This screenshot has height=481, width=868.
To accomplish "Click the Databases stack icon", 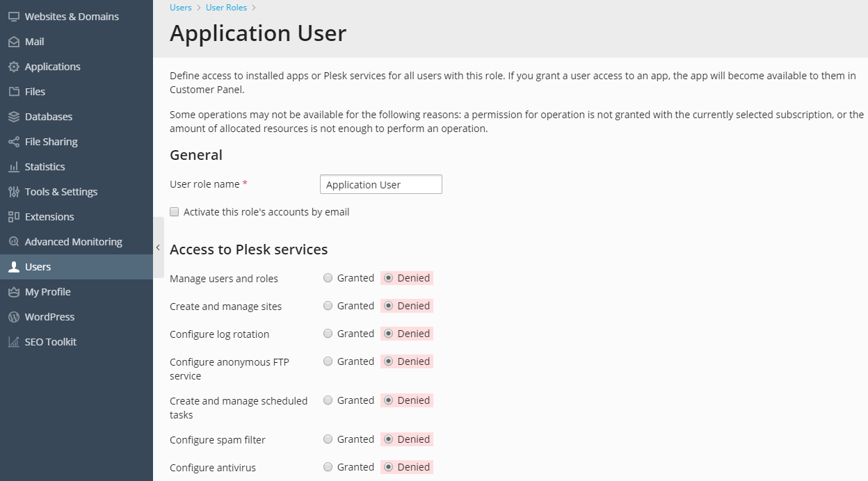I will tap(14, 117).
